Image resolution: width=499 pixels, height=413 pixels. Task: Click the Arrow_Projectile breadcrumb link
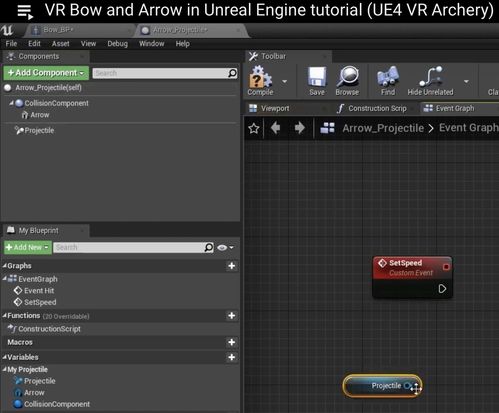pos(383,128)
